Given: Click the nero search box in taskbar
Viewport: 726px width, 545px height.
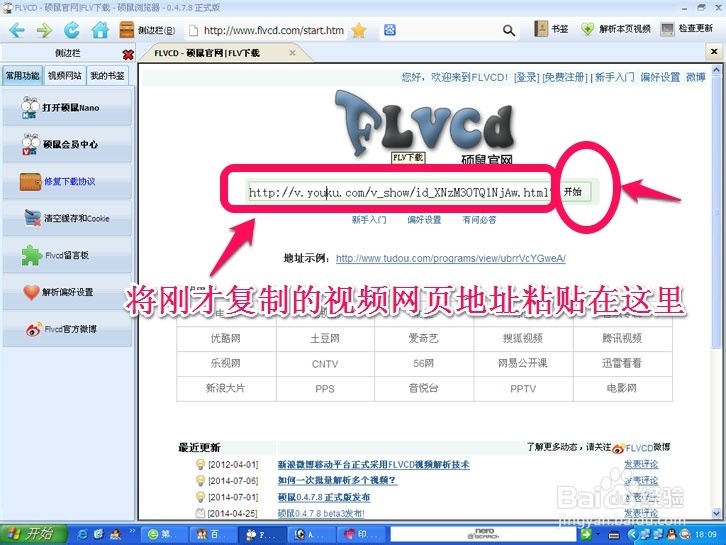Looking at the screenshot, I should tap(483, 534).
